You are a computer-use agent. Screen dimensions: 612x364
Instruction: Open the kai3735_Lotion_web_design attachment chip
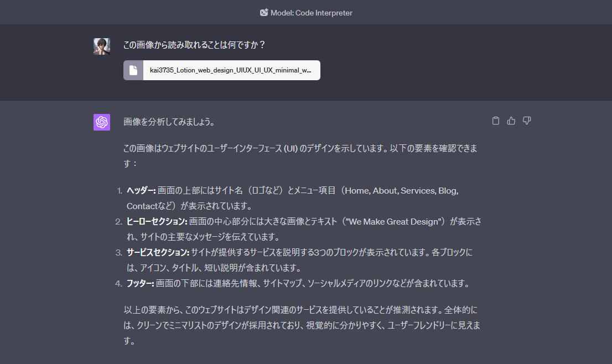point(221,70)
